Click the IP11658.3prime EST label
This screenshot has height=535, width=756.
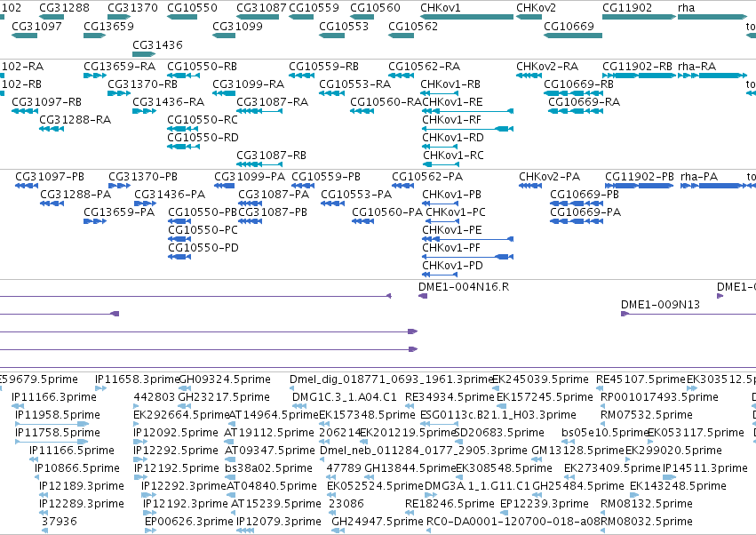tap(138, 379)
